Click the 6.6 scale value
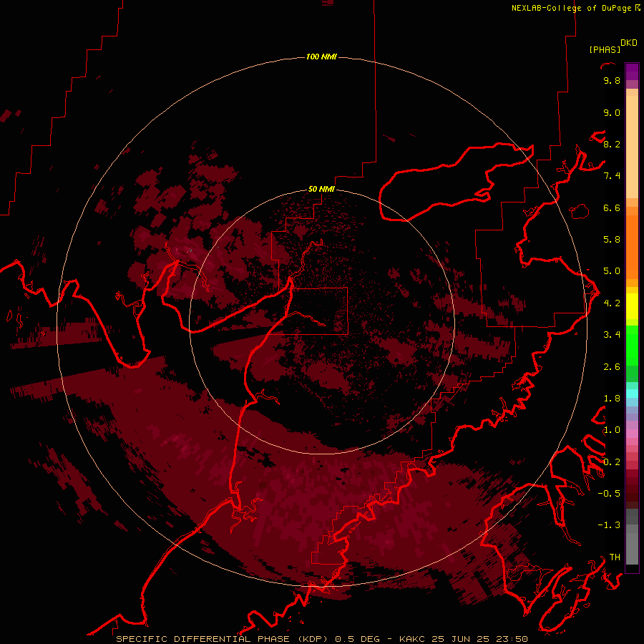The width and height of the screenshot is (644, 644). [612, 208]
